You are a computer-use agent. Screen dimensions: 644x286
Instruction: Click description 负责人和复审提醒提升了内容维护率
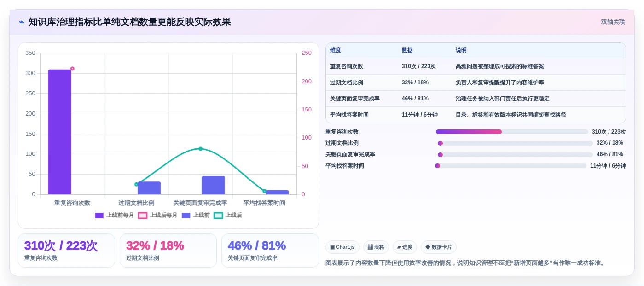(500, 82)
